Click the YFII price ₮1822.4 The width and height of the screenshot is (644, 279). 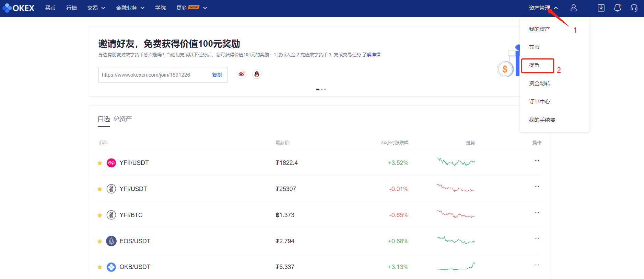pos(286,163)
